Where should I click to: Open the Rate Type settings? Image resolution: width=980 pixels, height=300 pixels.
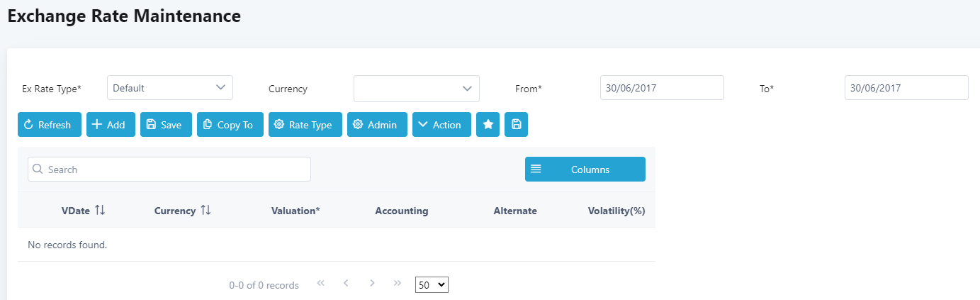tap(305, 125)
